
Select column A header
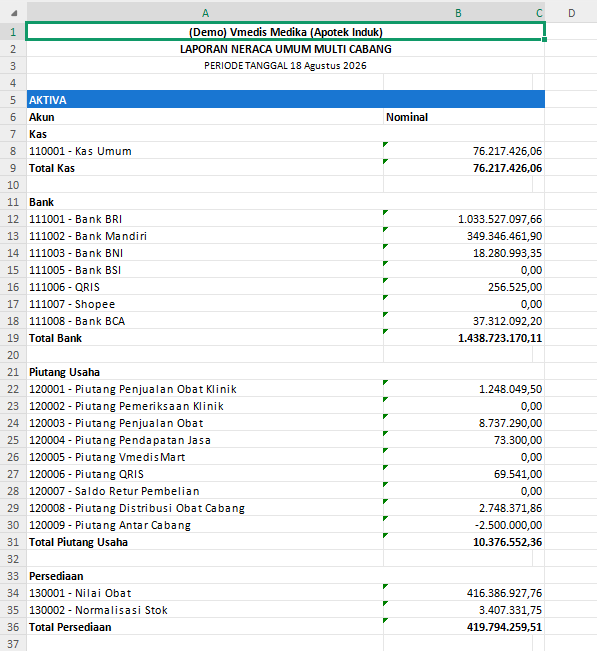(205, 13)
